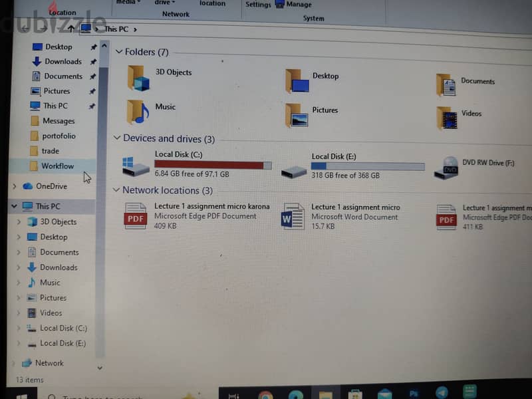This screenshot has height=399, width=532.
Task: Expand the OneDrive tree node
Action: (15, 186)
